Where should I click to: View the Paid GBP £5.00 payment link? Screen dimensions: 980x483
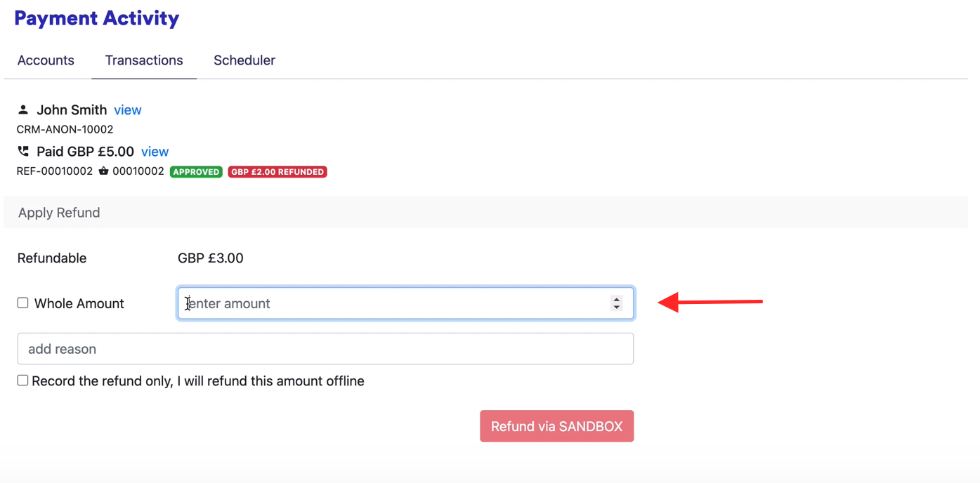click(155, 152)
